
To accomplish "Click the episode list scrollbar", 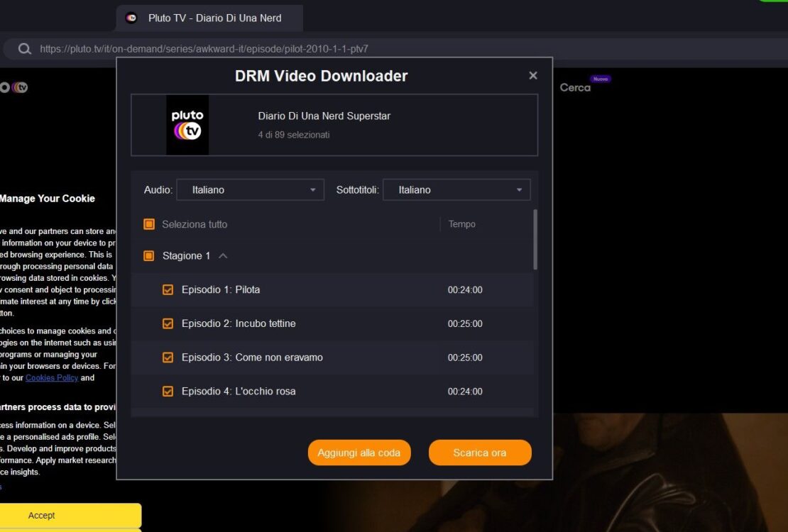I will click(x=535, y=240).
